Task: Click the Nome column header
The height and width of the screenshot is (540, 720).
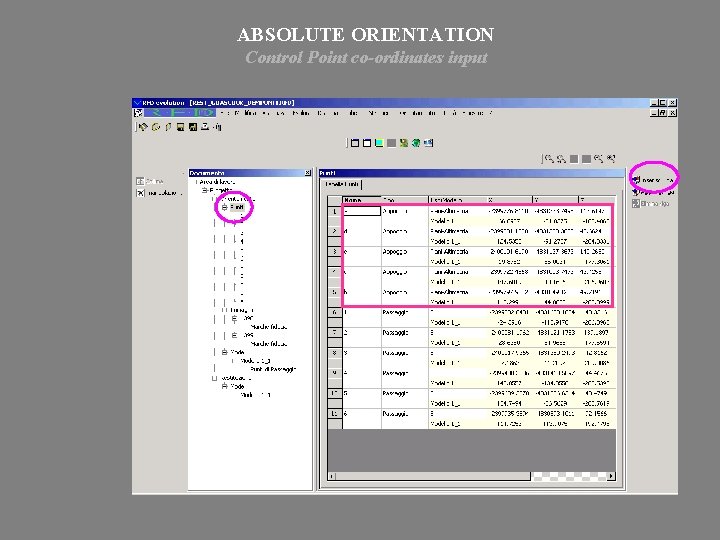Action: [362, 200]
